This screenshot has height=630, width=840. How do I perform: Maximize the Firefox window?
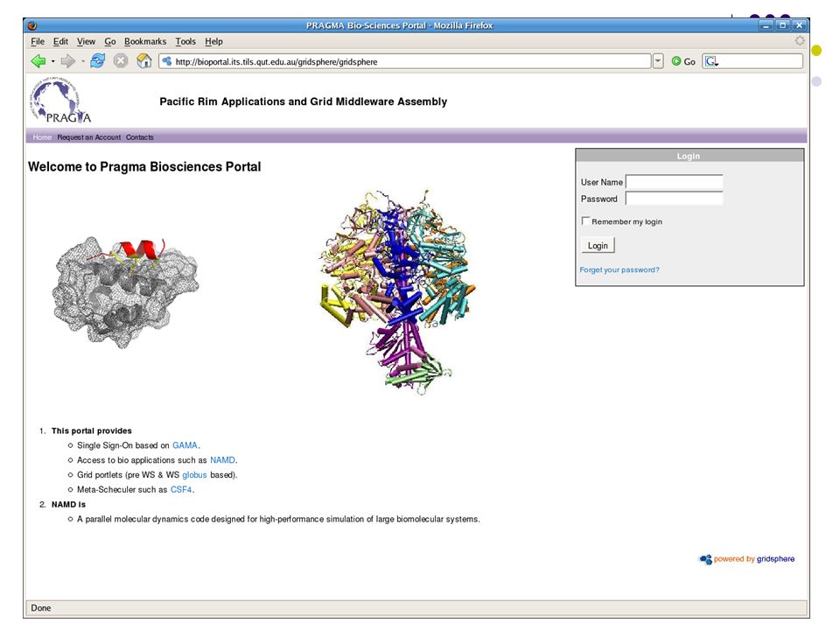pyautogui.click(x=782, y=25)
